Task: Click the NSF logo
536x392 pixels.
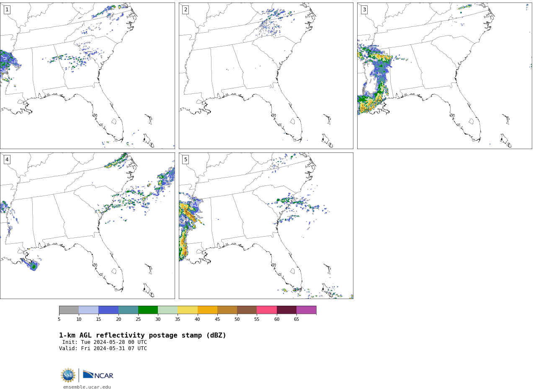Action: [68, 375]
